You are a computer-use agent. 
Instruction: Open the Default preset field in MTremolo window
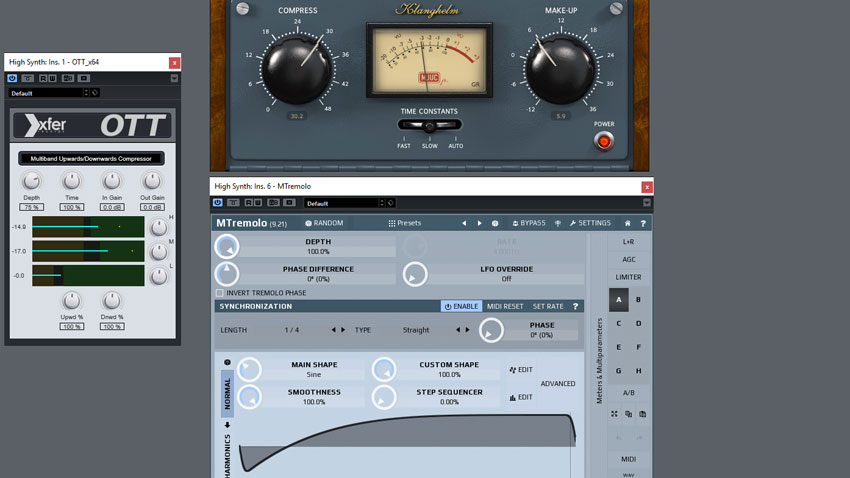[342, 203]
